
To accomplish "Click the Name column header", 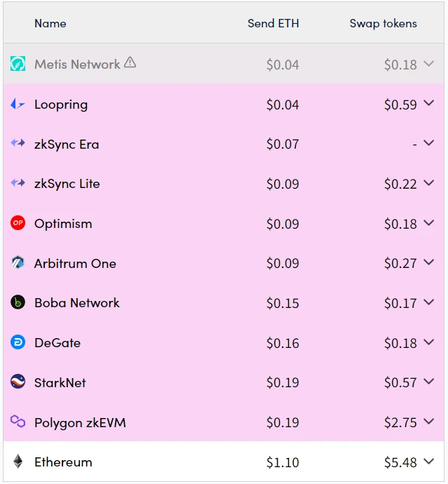I will [x=50, y=23].
